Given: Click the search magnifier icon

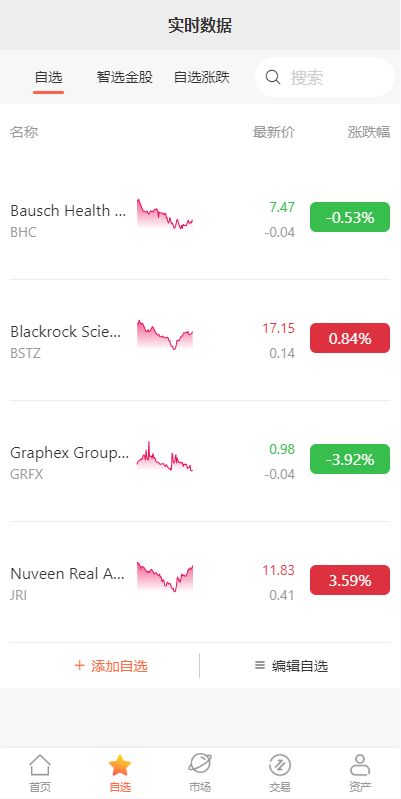Looking at the screenshot, I should pyautogui.click(x=273, y=77).
